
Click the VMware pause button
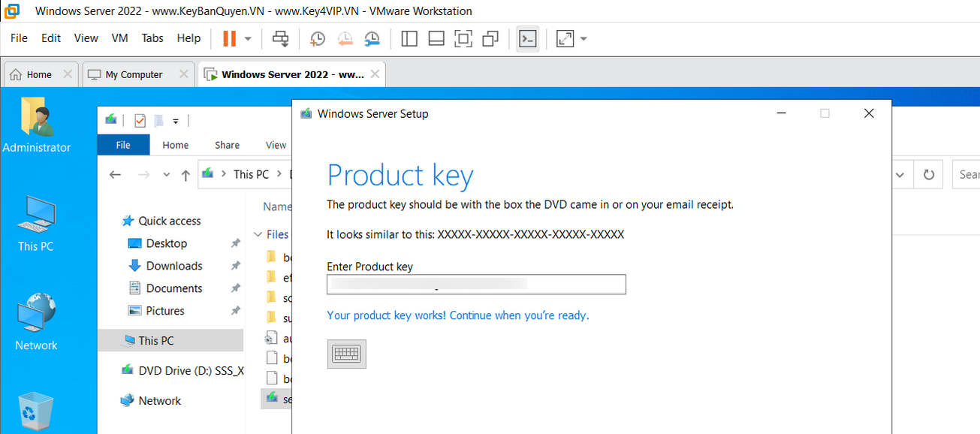[x=230, y=38]
